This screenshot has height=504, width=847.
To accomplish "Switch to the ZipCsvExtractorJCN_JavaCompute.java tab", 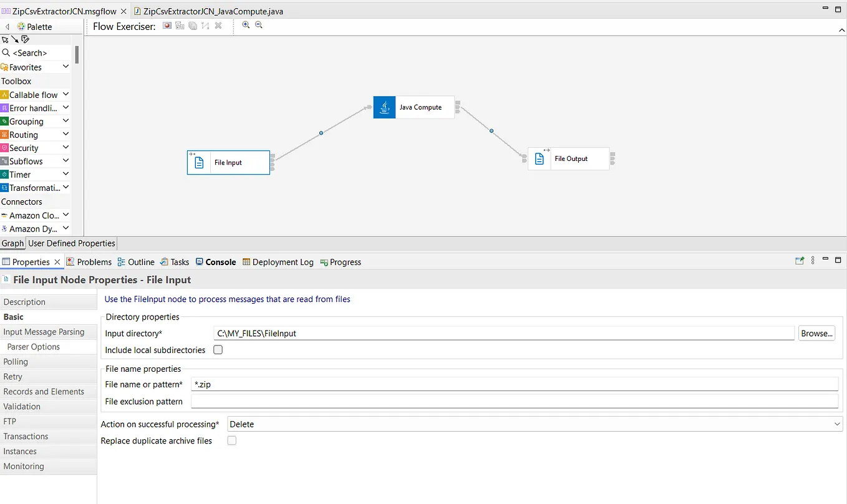I will 210,11.
